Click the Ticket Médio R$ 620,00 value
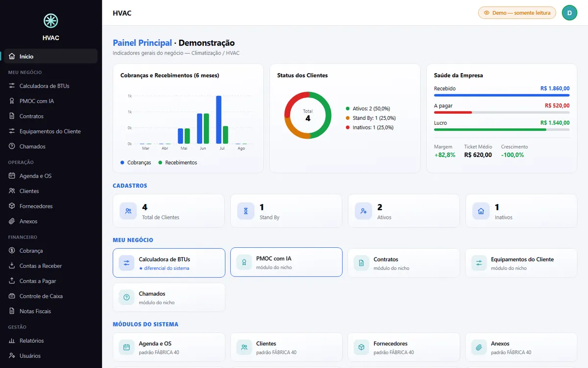Viewport: 588px width, 368px height. point(478,155)
